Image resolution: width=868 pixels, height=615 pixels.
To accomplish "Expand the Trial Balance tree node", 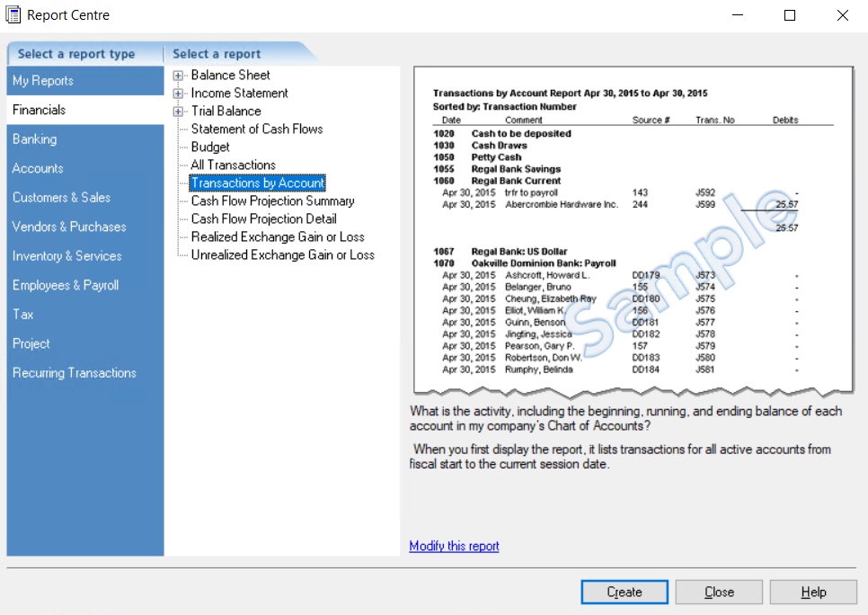I will pyautogui.click(x=179, y=111).
